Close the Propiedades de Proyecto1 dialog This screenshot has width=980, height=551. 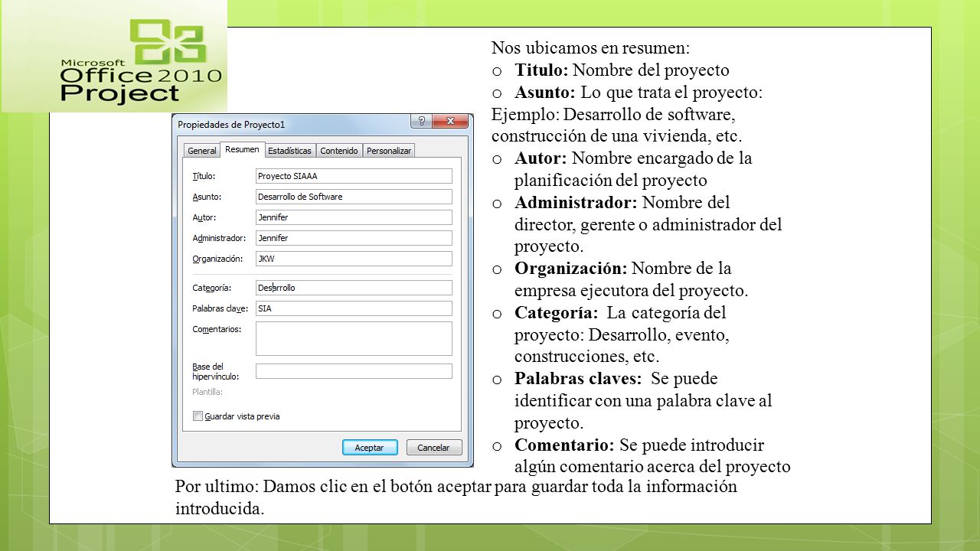pyautogui.click(x=450, y=120)
